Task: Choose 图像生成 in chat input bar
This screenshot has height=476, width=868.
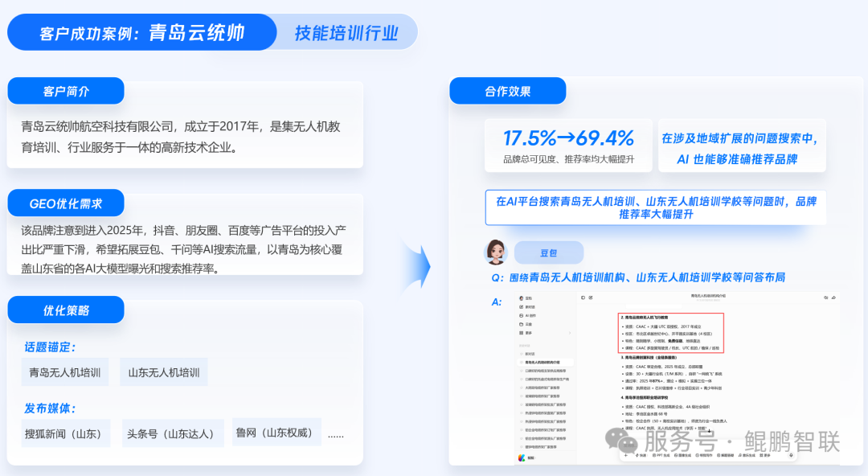Action: tap(683, 455)
